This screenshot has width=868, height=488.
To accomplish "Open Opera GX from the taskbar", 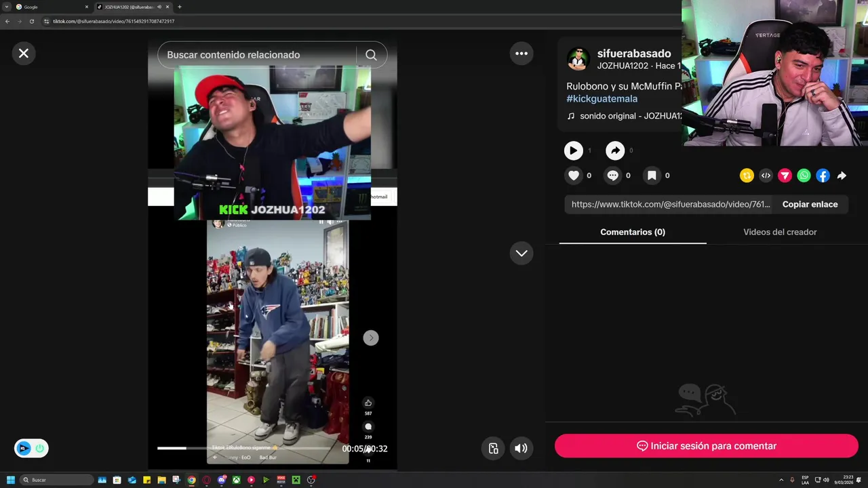I will pyautogui.click(x=207, y=480).
